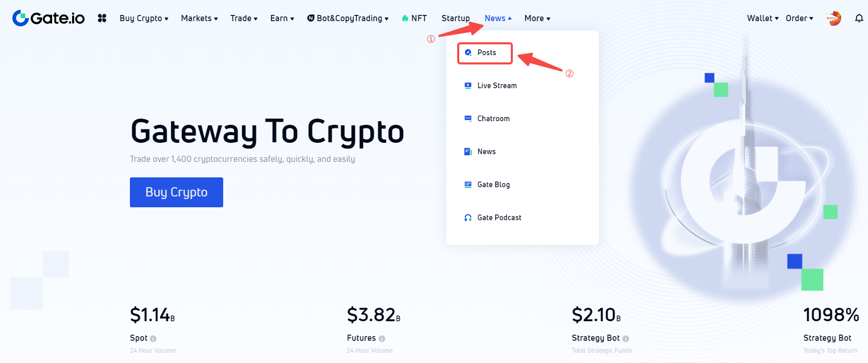The height and width of the screenshot is (363, 868).
Task: Open the Order dropdown
Action: pos(799,18)
